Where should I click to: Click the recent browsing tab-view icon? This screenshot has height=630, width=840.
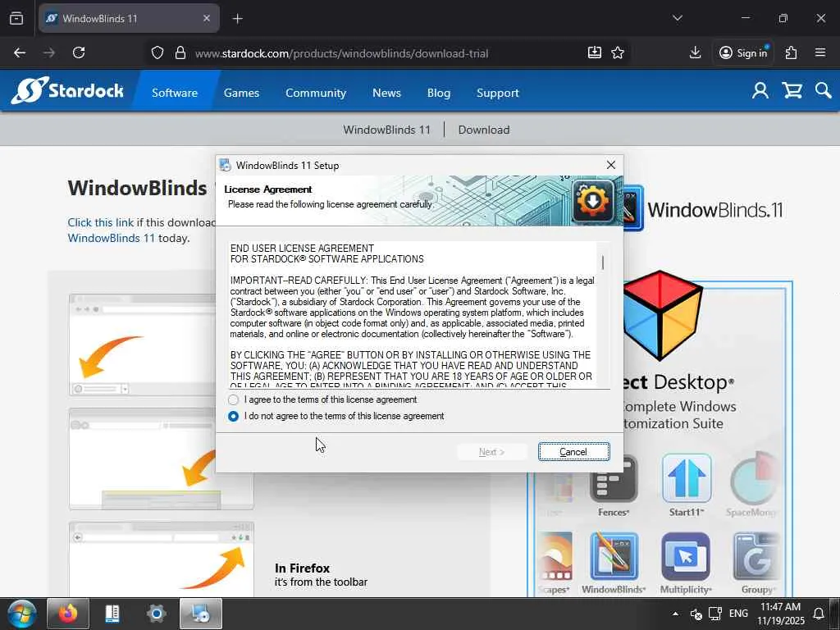pos(16,18)
